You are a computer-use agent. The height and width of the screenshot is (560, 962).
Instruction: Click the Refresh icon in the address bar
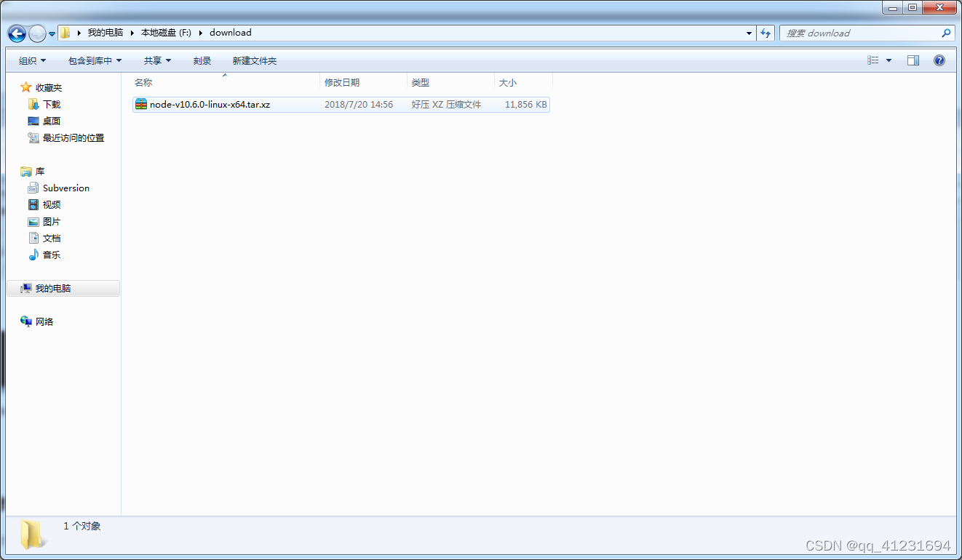tap(766, 33)
